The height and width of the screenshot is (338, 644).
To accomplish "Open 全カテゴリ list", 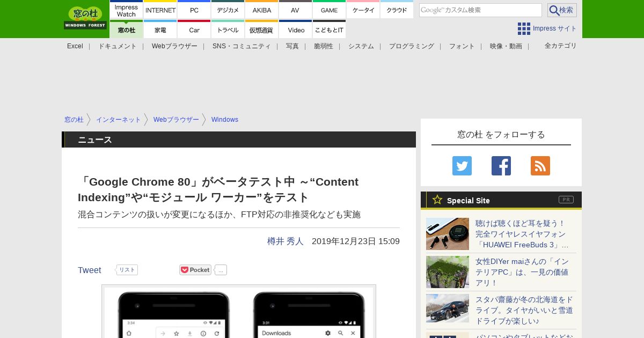I will point(561,46).
